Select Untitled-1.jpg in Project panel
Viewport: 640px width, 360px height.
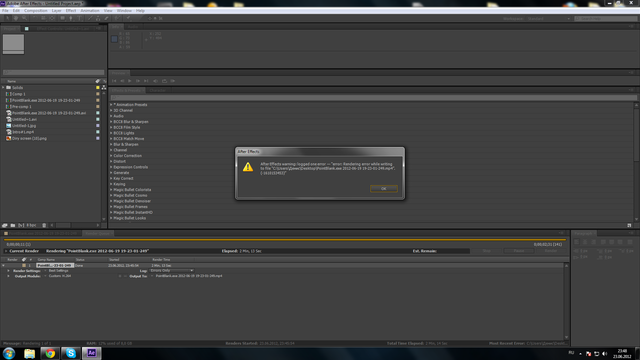(x=24, y=126)
